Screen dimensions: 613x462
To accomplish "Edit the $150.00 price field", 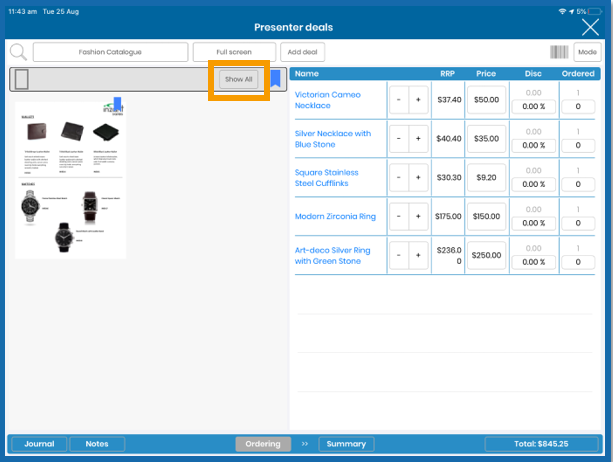I will [x=486, y=216].
